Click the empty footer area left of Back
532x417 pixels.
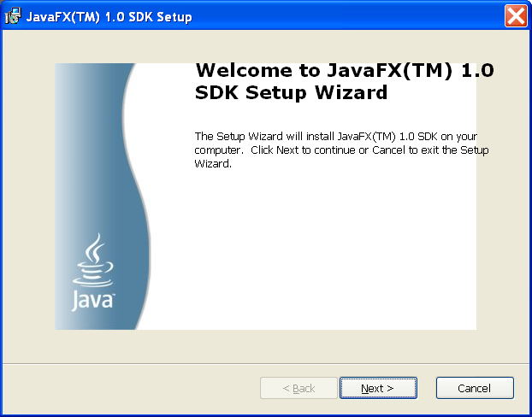point(128,388)
